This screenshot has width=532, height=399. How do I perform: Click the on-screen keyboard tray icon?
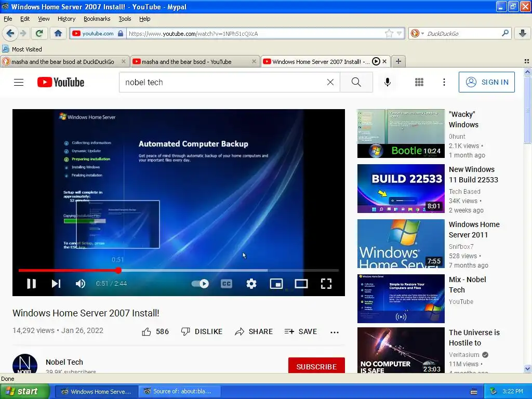pos(474,392)
